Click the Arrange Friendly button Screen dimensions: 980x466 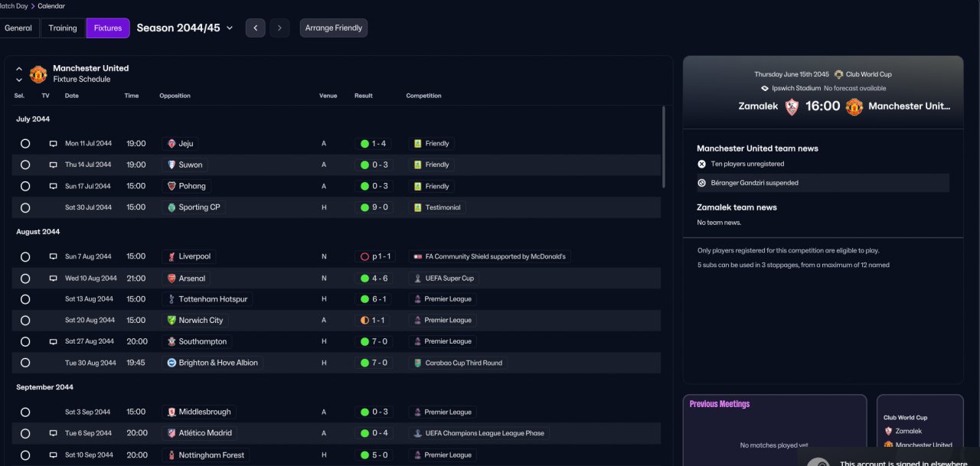334,28
